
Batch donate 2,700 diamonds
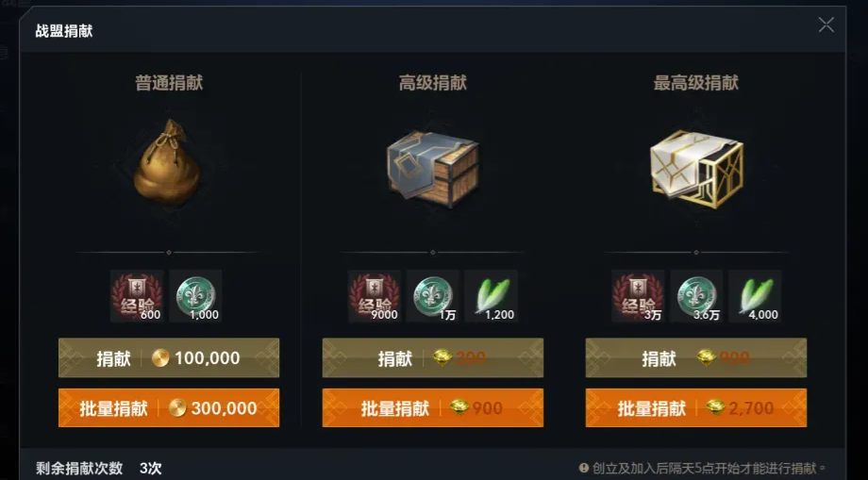pyautogui.click(x=696, y=408)
